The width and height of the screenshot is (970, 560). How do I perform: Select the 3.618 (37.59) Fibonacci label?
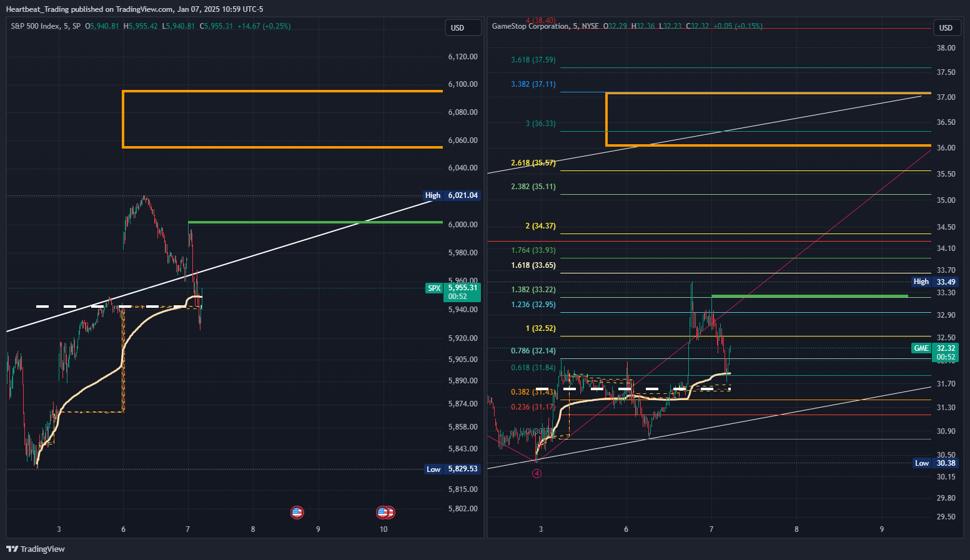[x=533, y=60]
